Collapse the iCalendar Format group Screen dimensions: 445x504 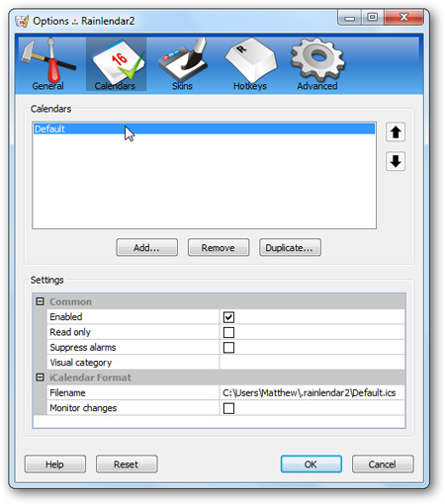pos(40,378)
